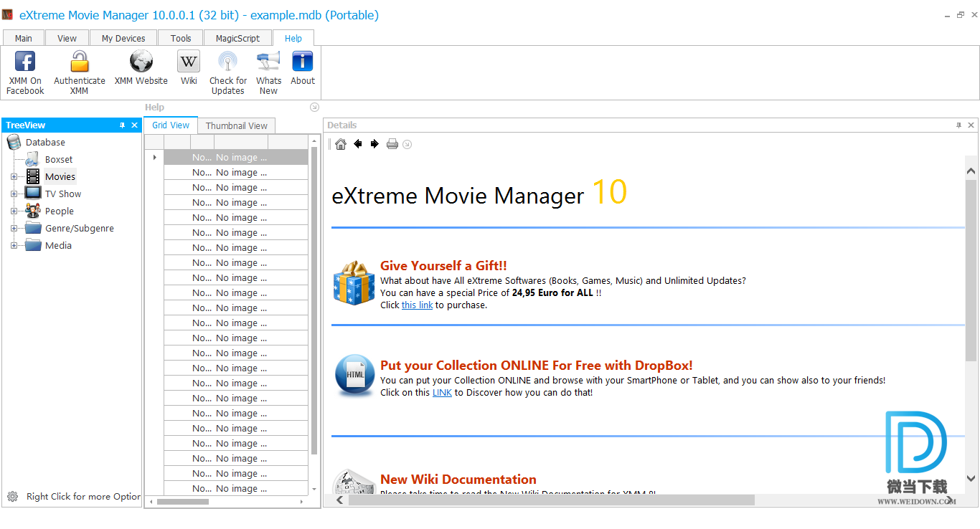Open Whats New megaphone icon
This screenshot has height=529, width=980.
click(x=268, y=61)
